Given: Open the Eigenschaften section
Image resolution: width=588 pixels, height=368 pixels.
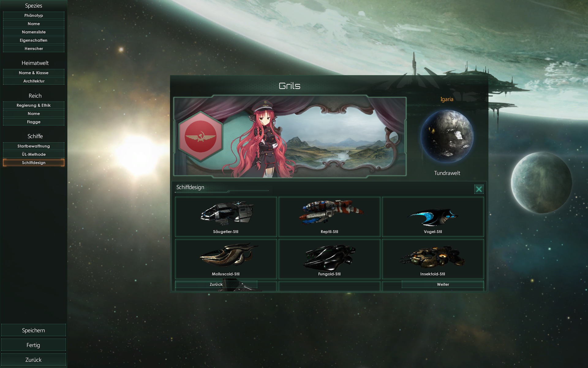Looking at the screenshot, I should [34, 40].
